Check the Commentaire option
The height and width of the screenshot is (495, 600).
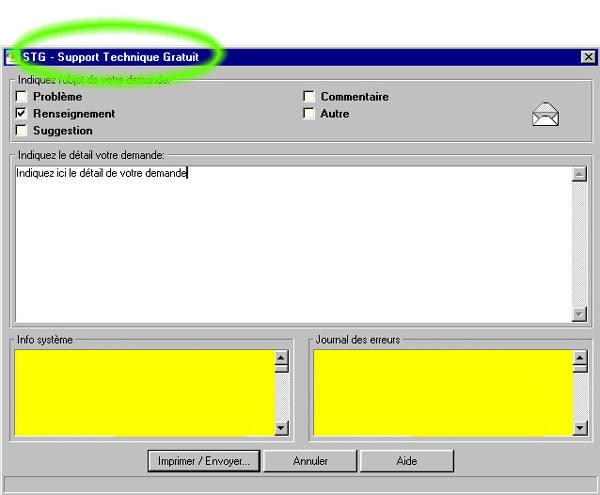point(310,97)
